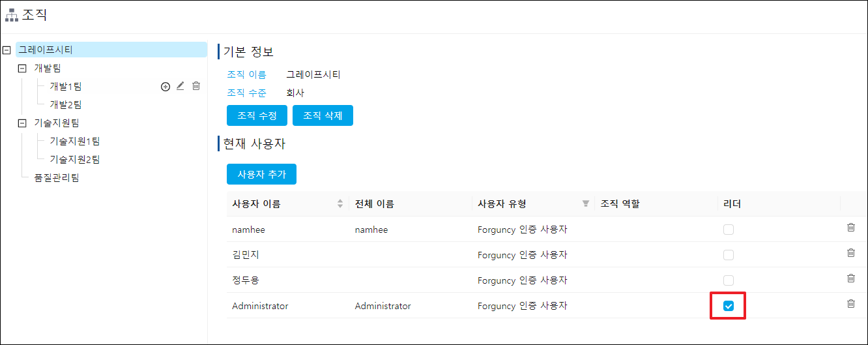Sort by 사용자 이름 column arrows

(x=340, y=204)
